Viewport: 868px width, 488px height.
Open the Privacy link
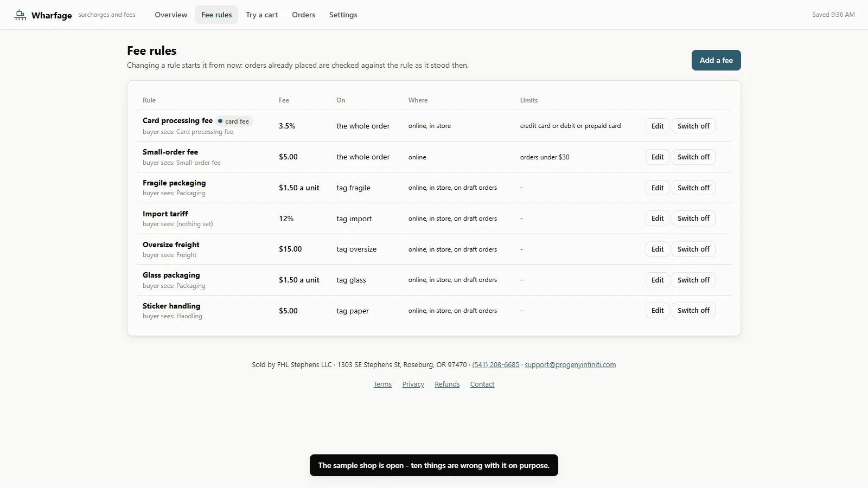[x=413, y=384]
